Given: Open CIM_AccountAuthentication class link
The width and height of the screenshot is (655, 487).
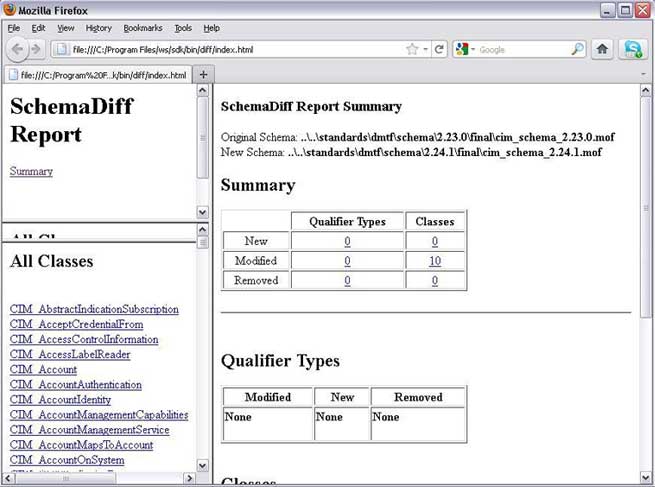Looking at the screenshot, I should tap(76, 384).
